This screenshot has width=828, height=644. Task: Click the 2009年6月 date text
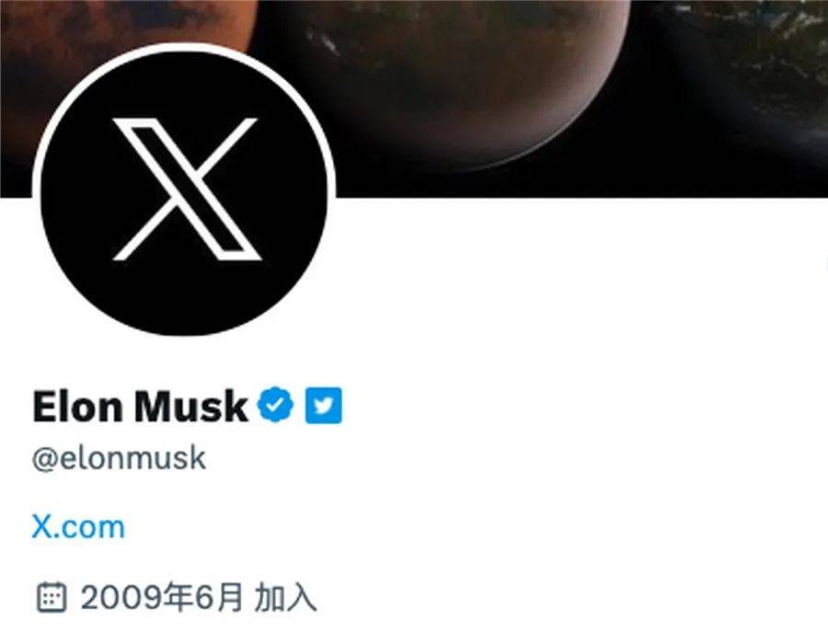tap(162, 598)
